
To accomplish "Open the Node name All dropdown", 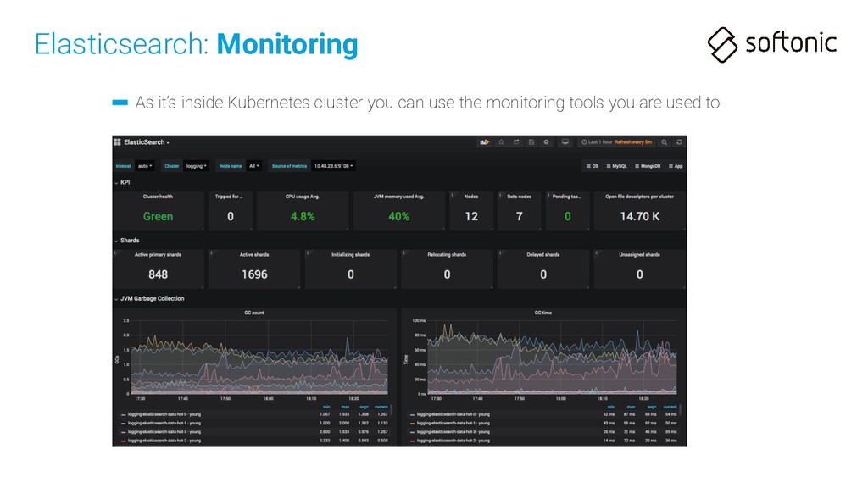I will pyautogui.click(x=253, y=166).
